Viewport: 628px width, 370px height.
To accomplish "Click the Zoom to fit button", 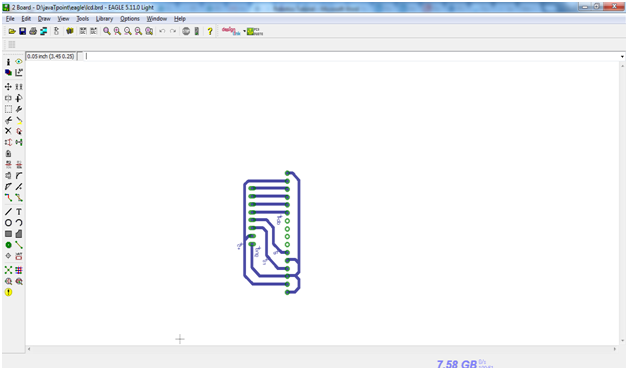I will coord(107,31).
